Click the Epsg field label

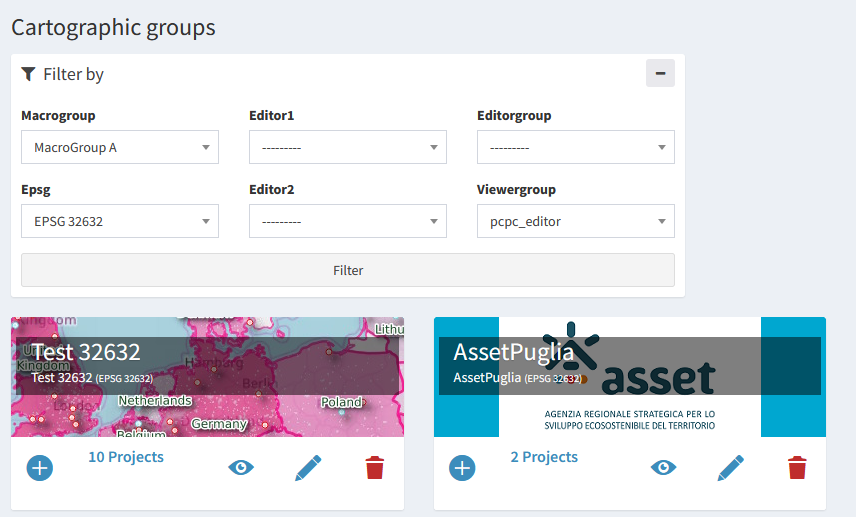pos(36,190)
